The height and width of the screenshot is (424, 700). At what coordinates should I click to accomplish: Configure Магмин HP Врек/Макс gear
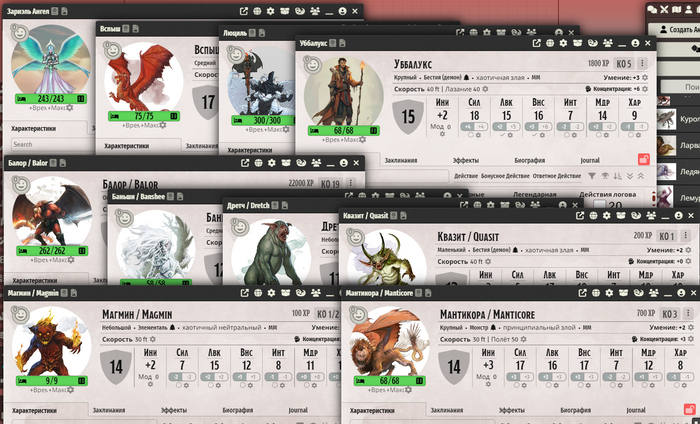[70, 390]
